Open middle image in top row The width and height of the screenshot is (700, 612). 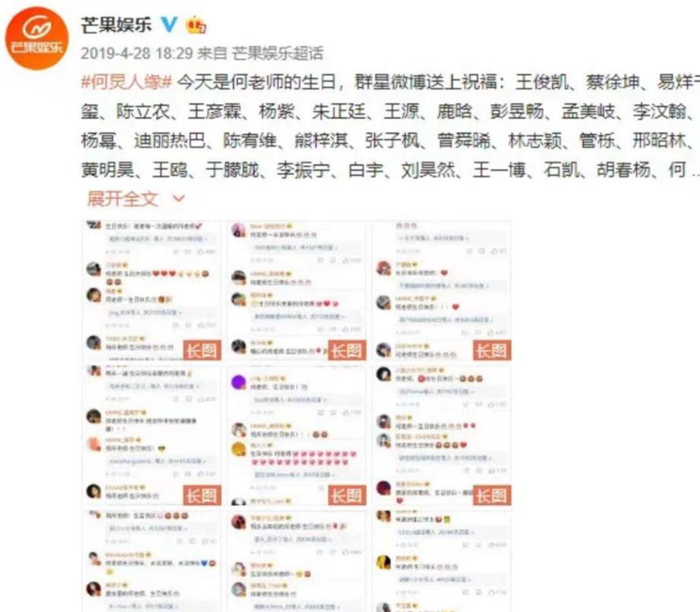click(x=297, y=290)
